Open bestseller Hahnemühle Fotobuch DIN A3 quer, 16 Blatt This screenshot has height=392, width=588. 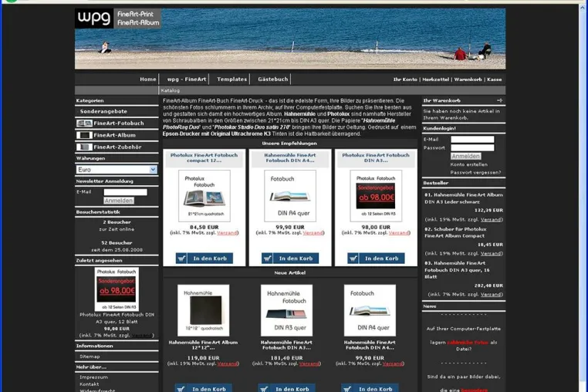tap(457, 270)
